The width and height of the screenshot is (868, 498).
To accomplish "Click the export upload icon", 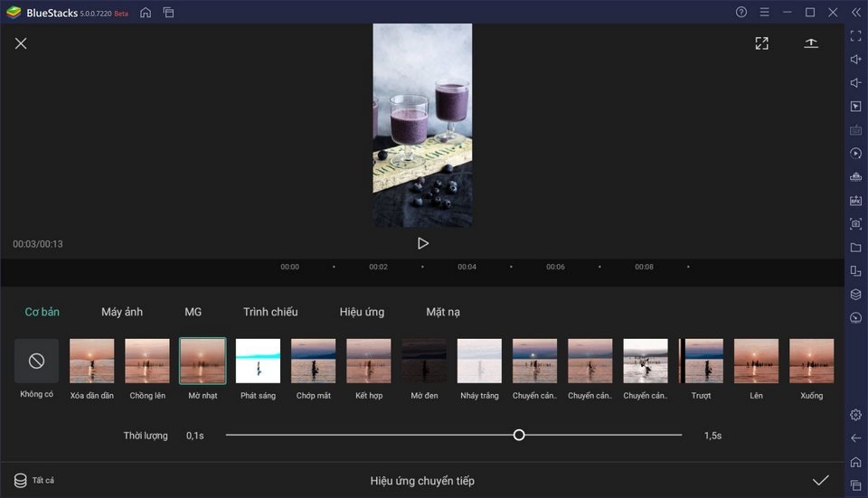I will (x=811, y=43).
